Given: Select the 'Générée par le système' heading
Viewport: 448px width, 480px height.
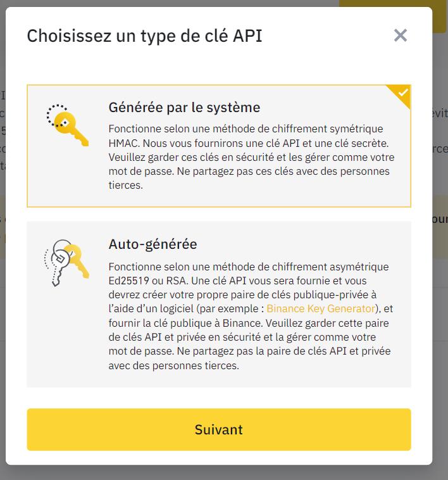Looking at the screenshot, I should point(184,107).
